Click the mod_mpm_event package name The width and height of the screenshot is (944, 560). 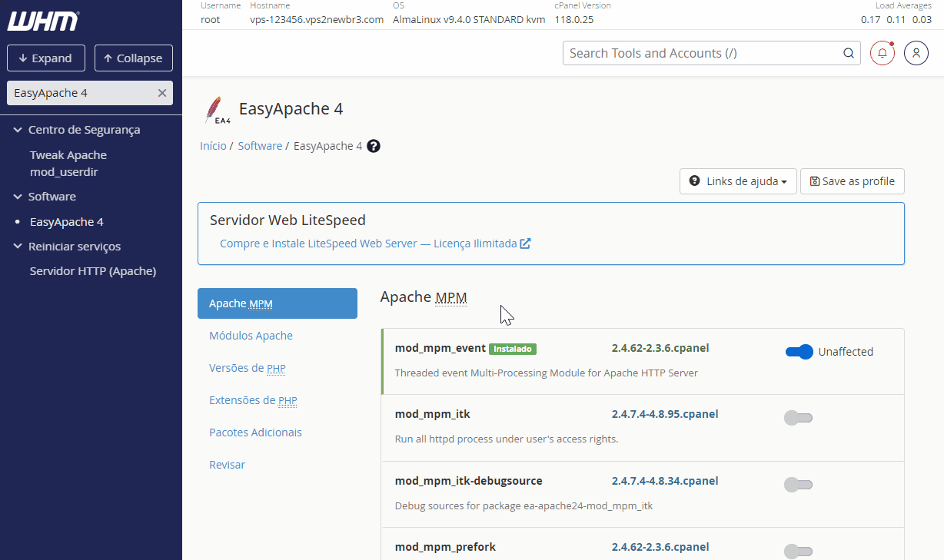pos(440,348)
